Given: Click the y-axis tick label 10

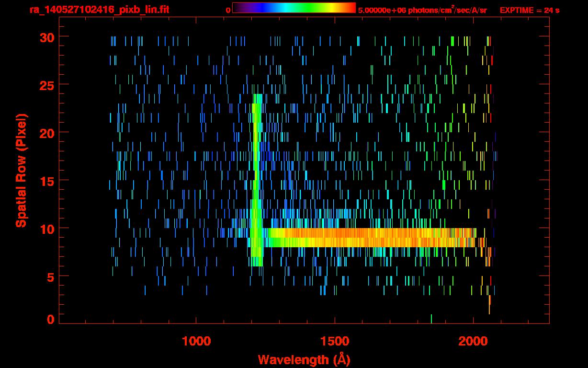Looking at the screenshot, I should [x=47, y=229].
